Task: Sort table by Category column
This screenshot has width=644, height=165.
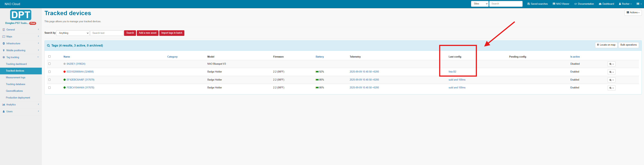Action: tap(172, 57)
